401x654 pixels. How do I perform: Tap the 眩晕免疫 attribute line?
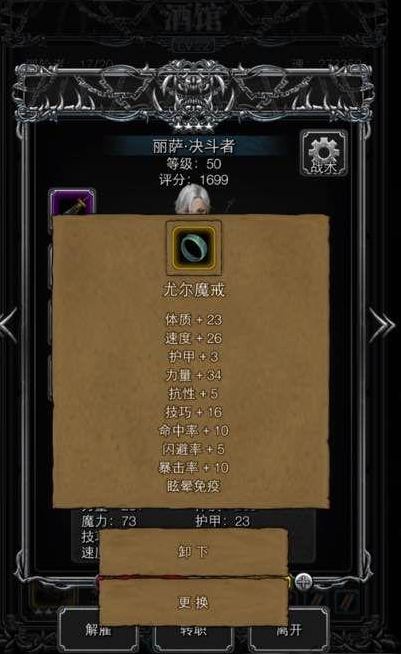point(193,486)
